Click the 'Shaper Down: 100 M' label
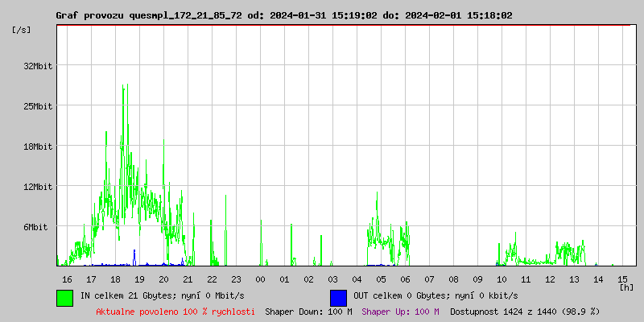 [x=308, y=311]
